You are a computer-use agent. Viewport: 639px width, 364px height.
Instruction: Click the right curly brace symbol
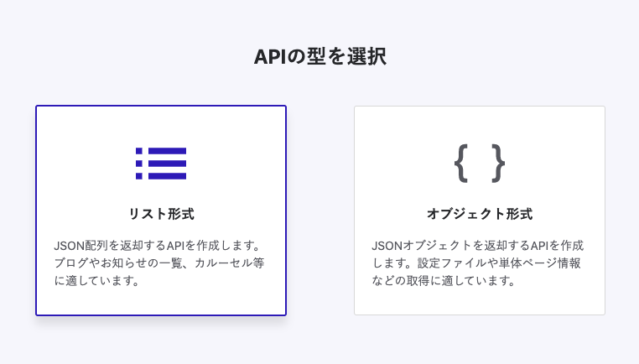(x=498, y=163)
